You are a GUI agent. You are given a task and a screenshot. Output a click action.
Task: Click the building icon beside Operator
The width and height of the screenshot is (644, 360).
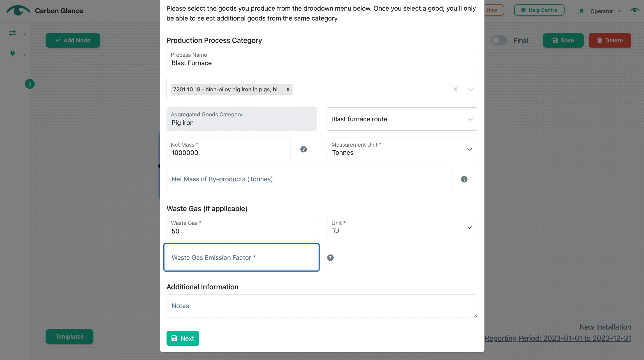coord(581,11)
